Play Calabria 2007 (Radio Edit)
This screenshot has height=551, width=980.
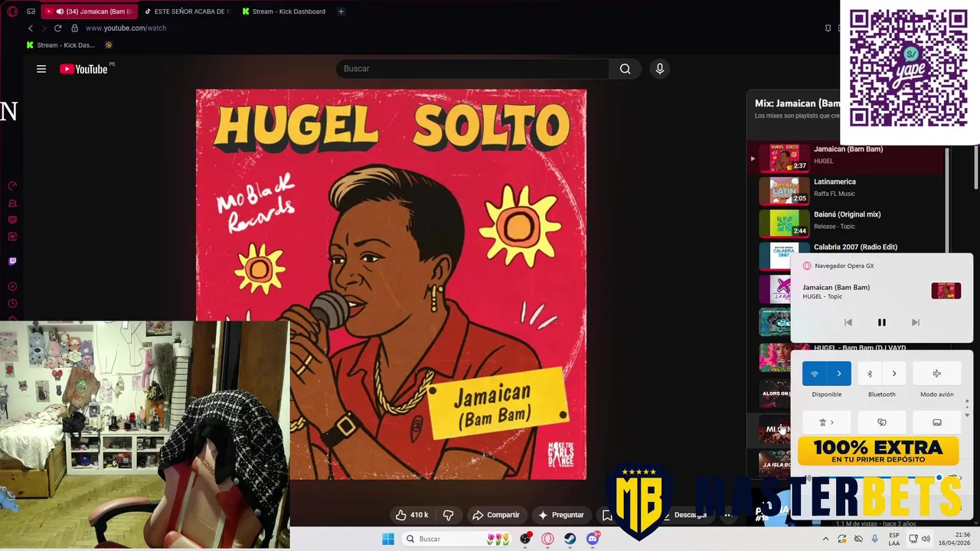850,250
